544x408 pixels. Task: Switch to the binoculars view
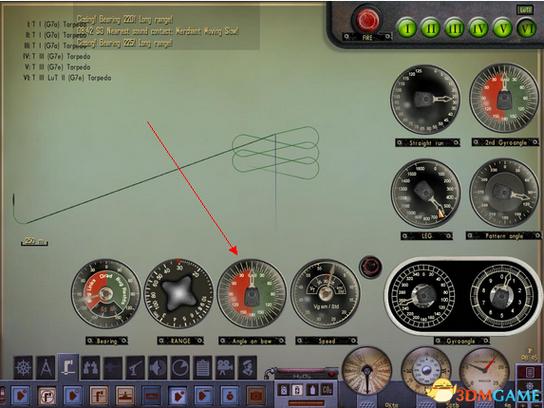(x=91, y=368)
